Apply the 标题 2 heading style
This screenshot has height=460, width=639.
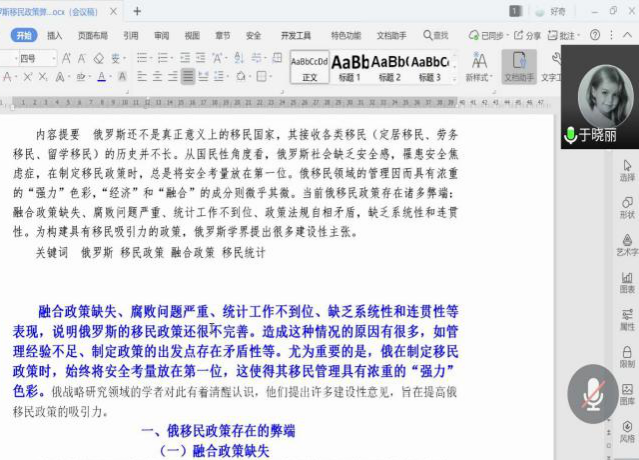click(x=390, y=67)
